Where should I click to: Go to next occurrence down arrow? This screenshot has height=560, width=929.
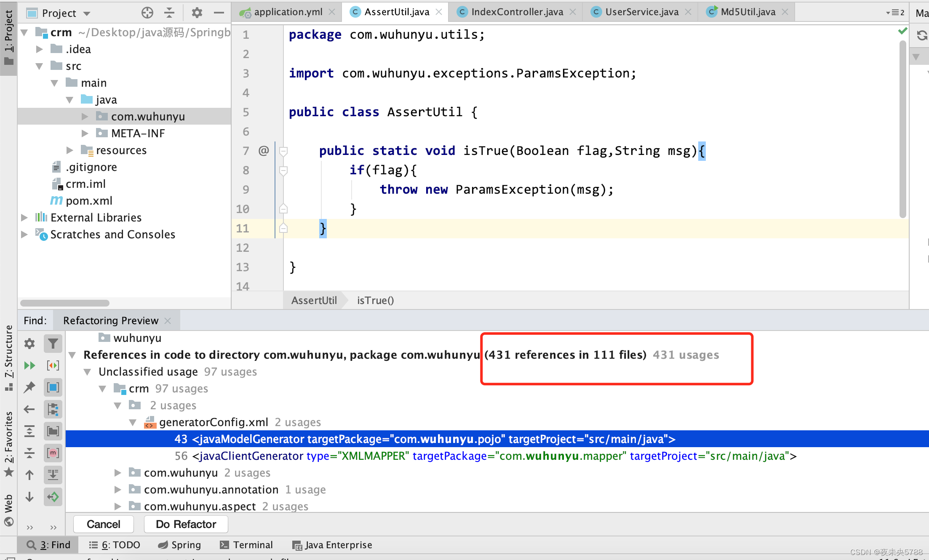[29, 497]
